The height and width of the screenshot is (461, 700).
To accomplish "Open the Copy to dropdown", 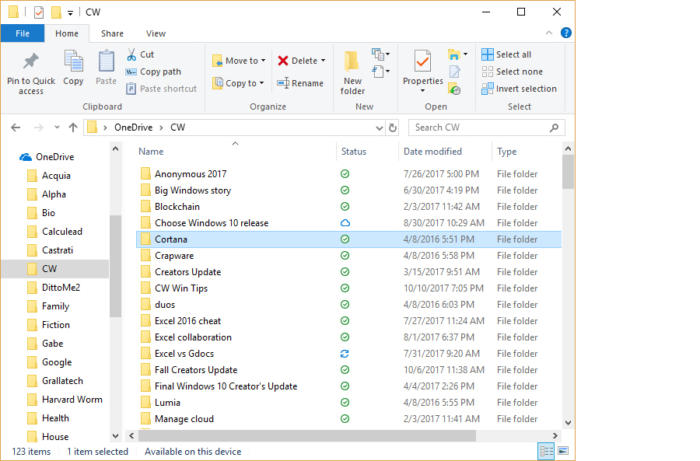I will click(238, 83).
